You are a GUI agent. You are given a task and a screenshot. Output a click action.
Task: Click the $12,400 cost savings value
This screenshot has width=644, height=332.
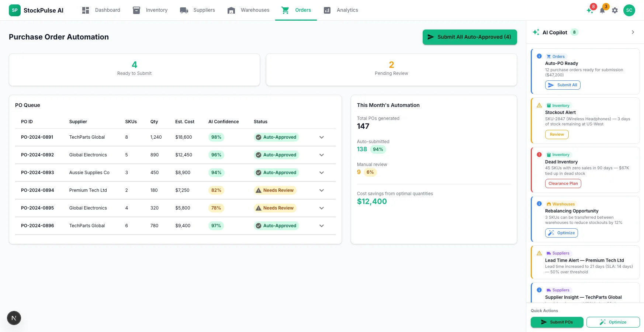[372, 201]
